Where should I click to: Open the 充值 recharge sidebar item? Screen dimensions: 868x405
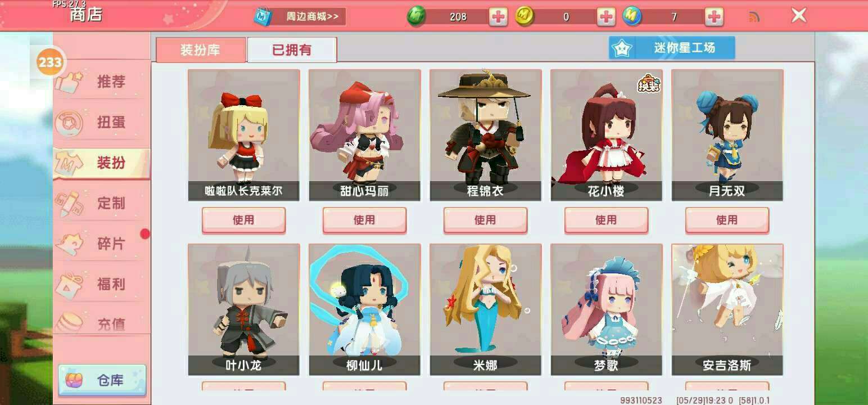click(x=102, y=322)
